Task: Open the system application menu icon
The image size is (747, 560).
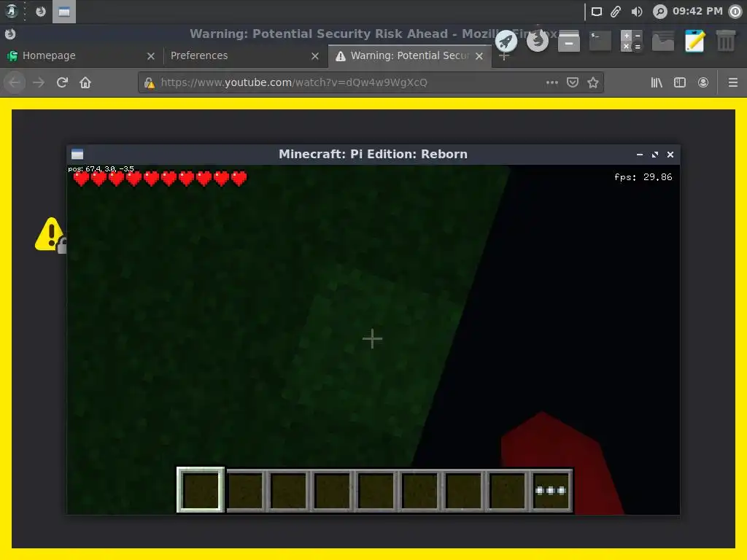Action: coord(11,11)
